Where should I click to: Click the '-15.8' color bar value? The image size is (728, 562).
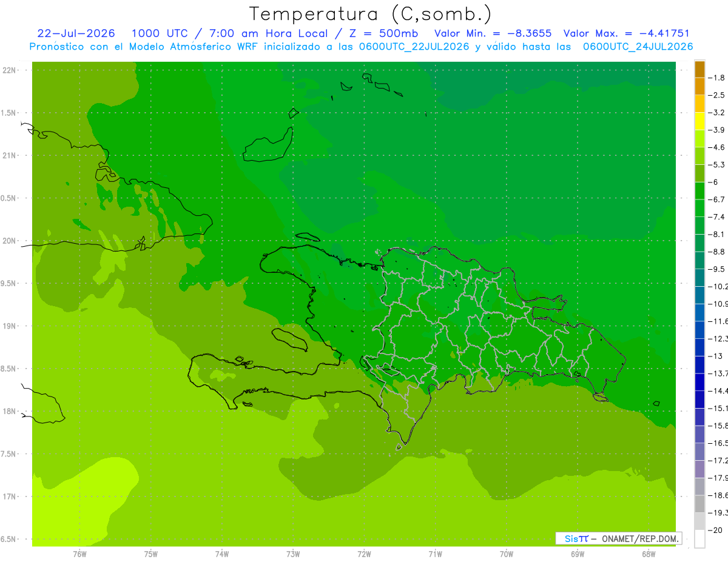pos(718,426)
